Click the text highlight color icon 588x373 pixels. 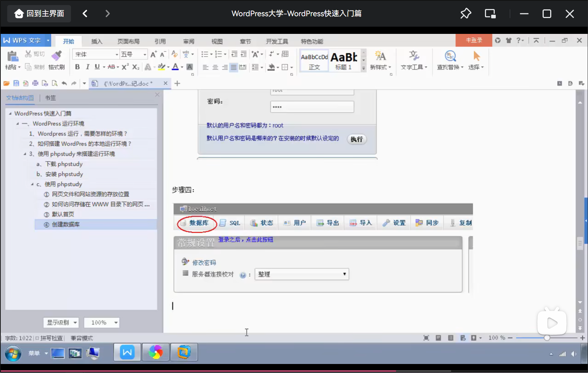click(x=161, y=67)
